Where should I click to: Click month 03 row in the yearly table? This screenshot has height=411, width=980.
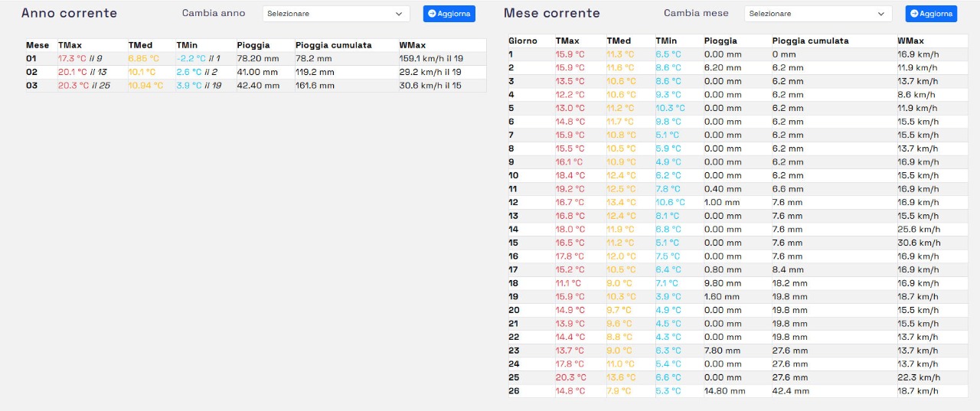[x=31, y=86]
